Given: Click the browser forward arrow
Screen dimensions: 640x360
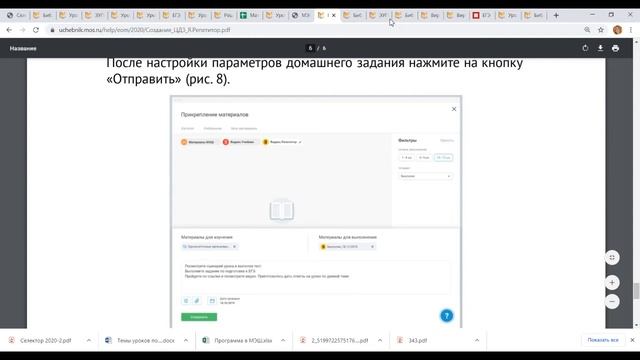Looking at the screenshot, I should 22,30.
